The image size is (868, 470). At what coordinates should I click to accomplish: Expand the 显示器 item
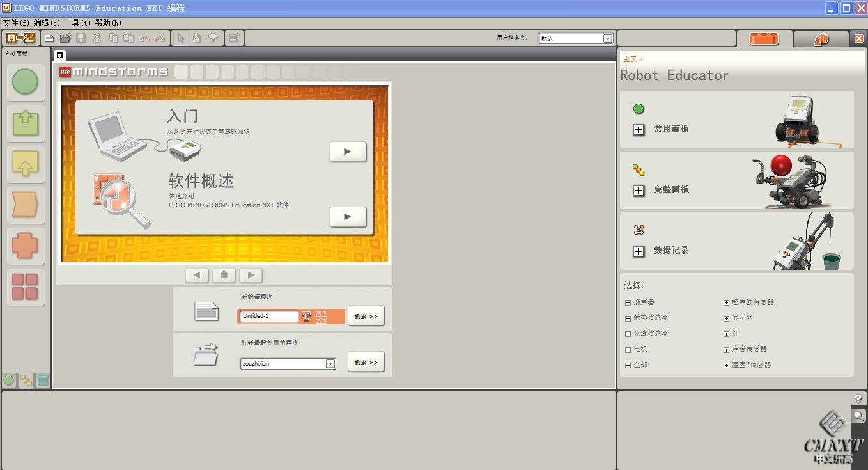pos(726,318)
